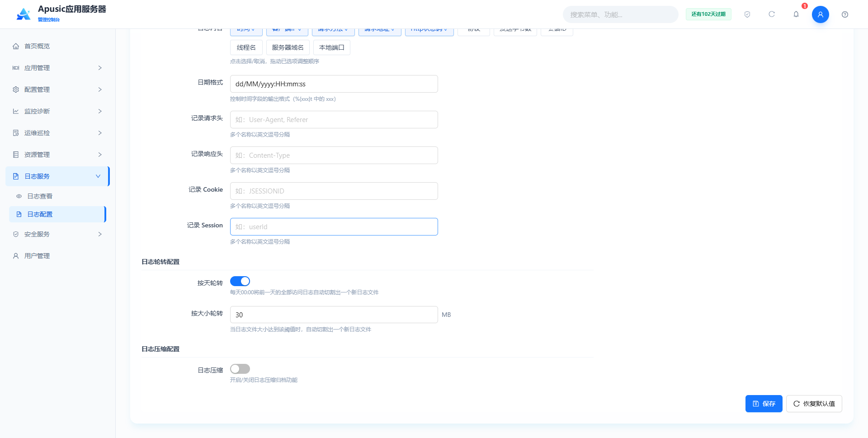This screenshot has width=868, height=438.
Task: Enable the 日志压缩 switch
Action: 240,369
